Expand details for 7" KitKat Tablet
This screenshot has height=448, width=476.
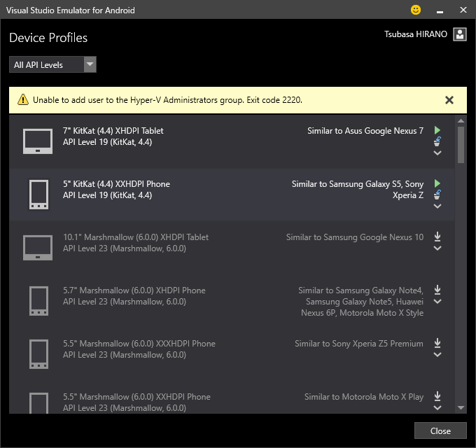pyautogui.click(x=437, y=153)
